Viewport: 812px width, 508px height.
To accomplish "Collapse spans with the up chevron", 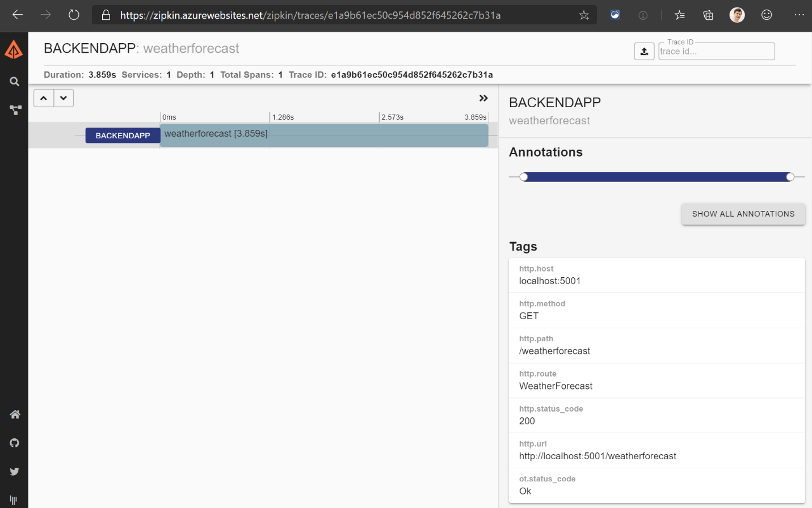I will pyautogui.click(x=44, y=98).
